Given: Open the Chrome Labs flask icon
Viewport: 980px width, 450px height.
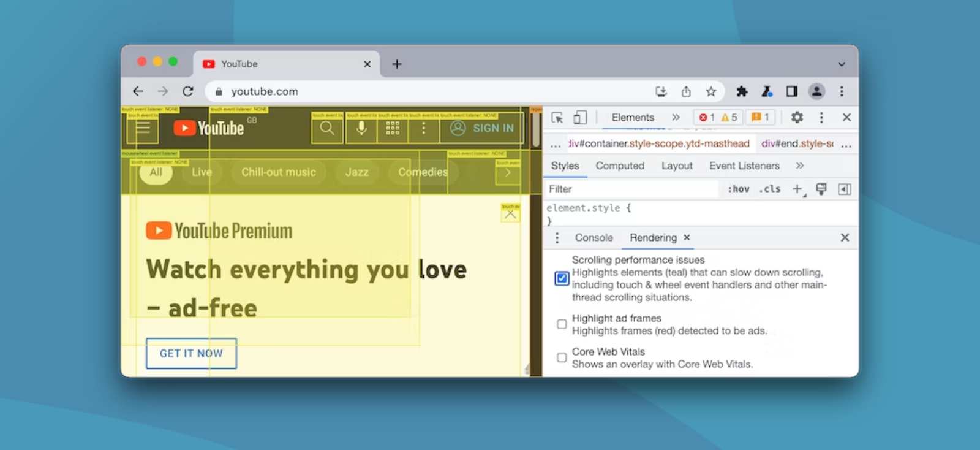Looking at the screenshot, I should (x=767, y=91).
